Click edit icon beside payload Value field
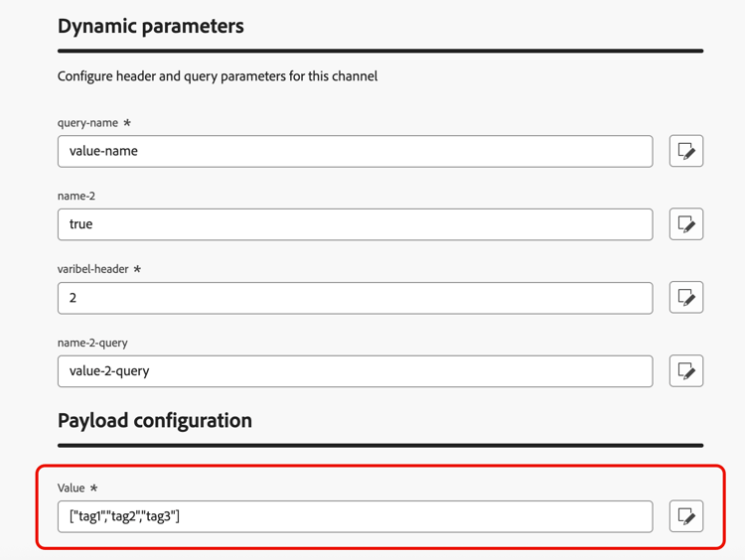Image resolution: width=745 pixels, height=560 pixels. [686, 516]
